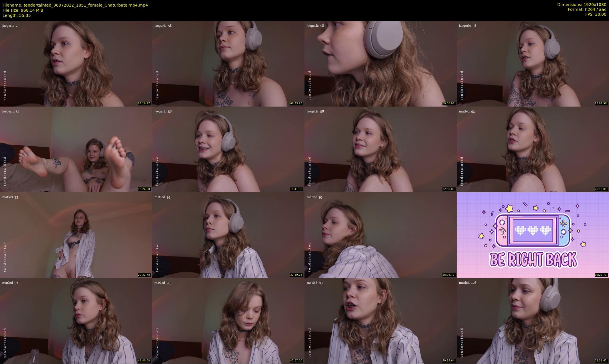Open the thumbnail at 36:06.73

coord(380,235)
